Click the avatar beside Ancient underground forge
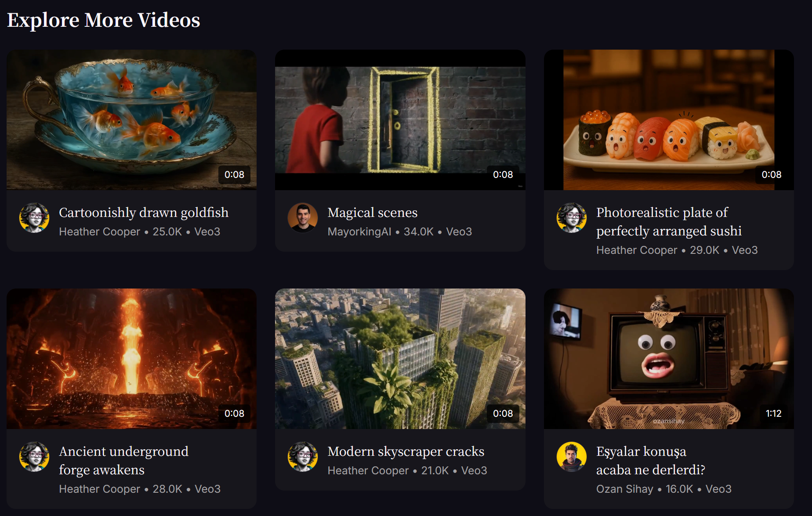812x516 pixels. 34,457
